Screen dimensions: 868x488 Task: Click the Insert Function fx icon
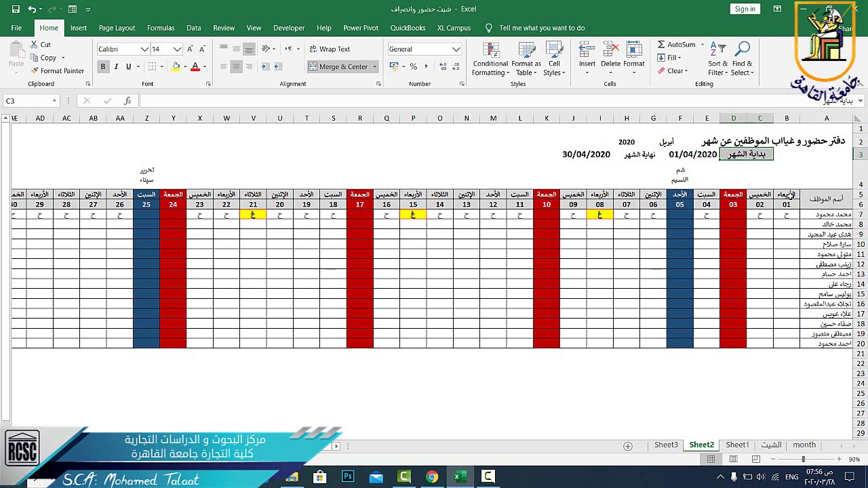click(x=127, y=101)
